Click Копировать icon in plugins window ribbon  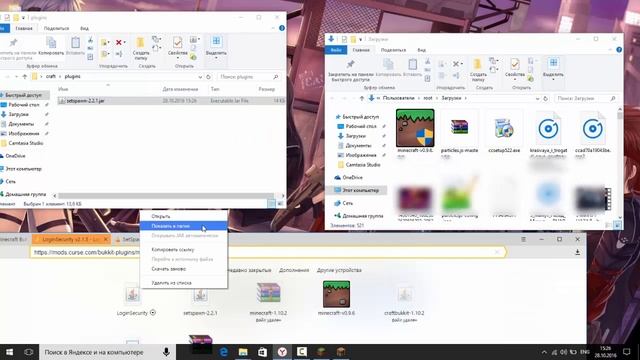(51, 46)
